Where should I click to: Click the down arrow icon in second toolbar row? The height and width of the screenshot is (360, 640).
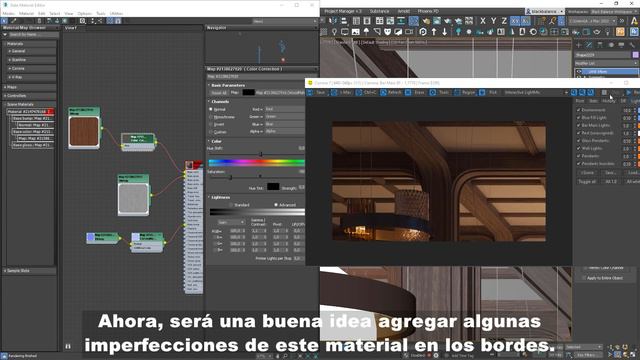[444, 31]
